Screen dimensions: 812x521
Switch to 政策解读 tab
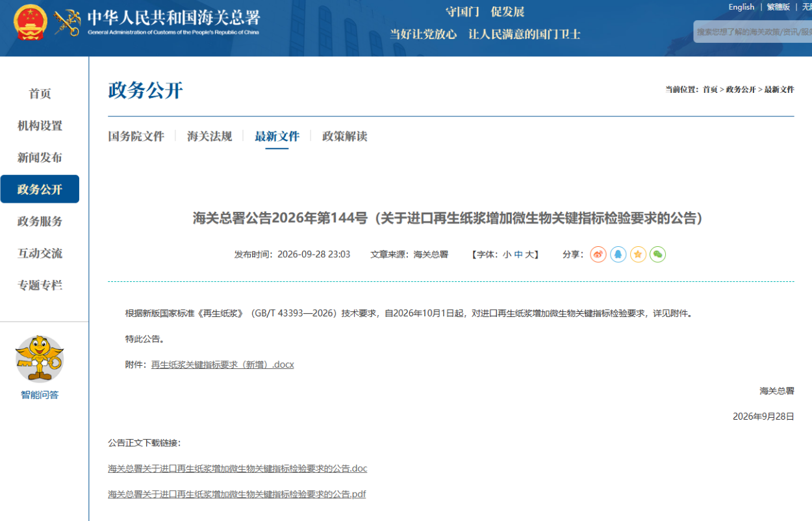pyautogui.click(x=345, y=136)
